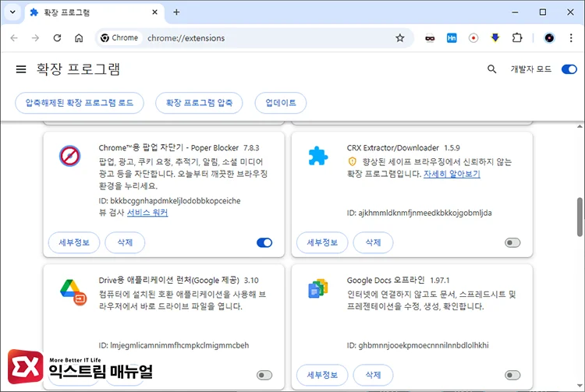Select ID ajkhmmldknmfjnmeedkbkkojgobmljda text
Image resolution: width=585 pixels, height=392 pixels.
tap(419, 213)
